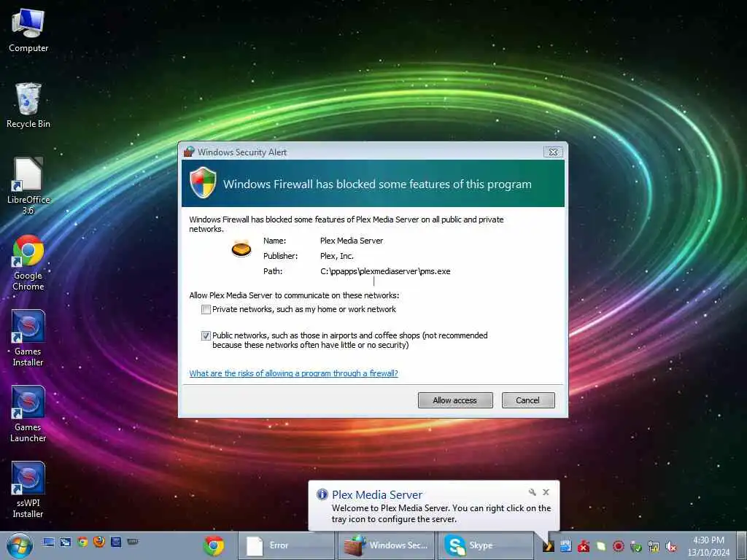Select ssWPI Installer desktop shortcut

pos(28,489)
